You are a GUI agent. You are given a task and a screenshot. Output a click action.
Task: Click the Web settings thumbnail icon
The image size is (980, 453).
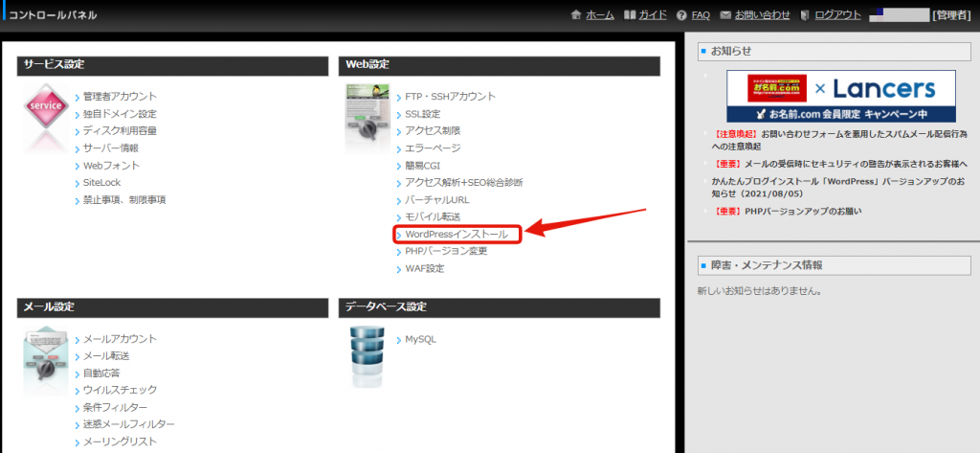(x=366, y=115)
